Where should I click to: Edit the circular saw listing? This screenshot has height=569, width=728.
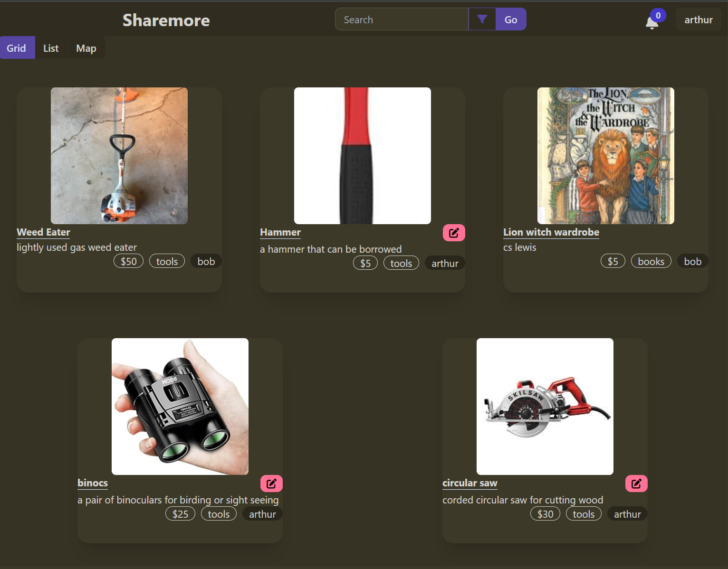pyautogui.click(x=636, y=484)
